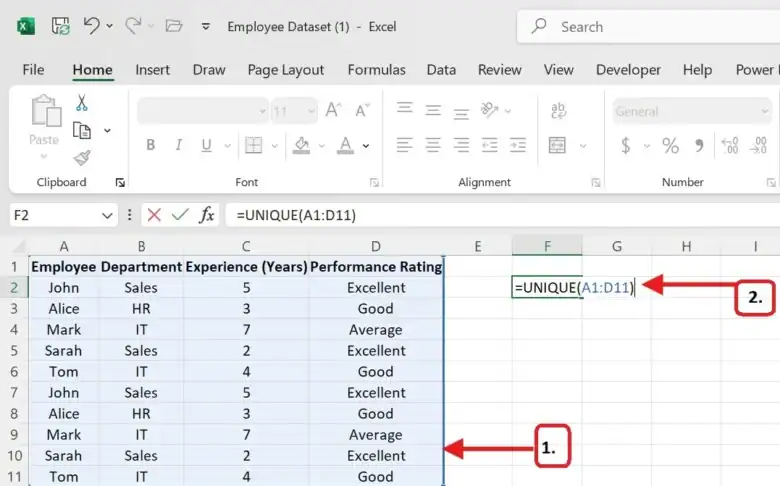
Task: Click the Cut scissors icon
Action: (82, 103)
